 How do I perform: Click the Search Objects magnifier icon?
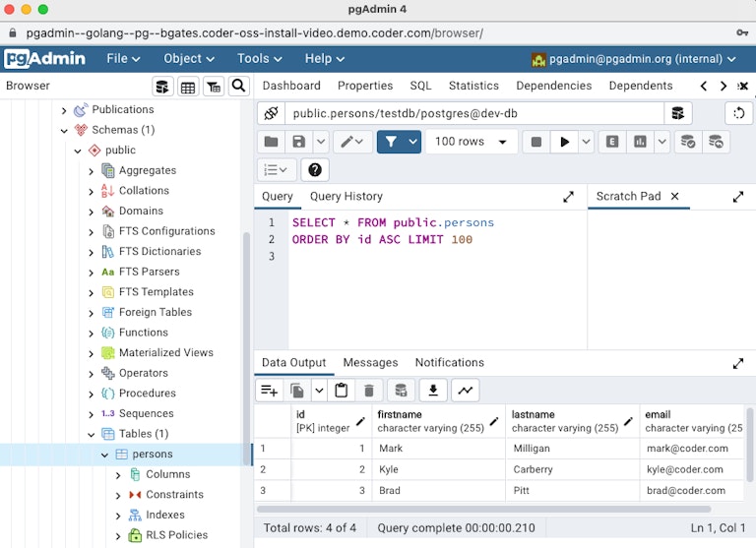point(238,87)
